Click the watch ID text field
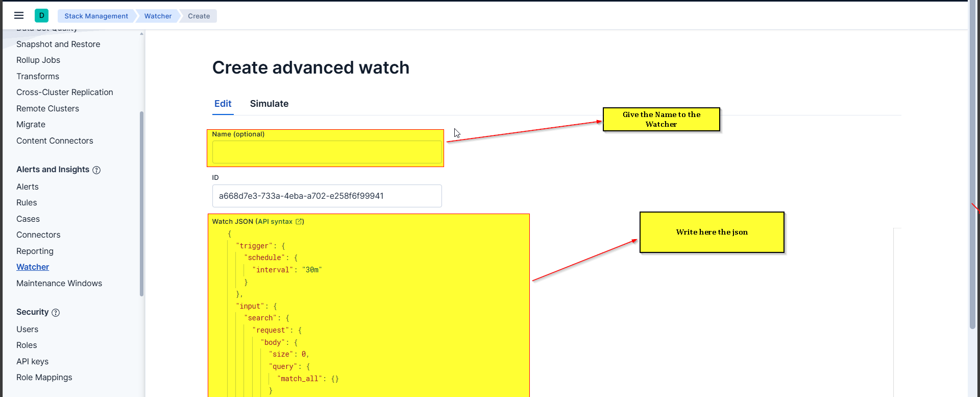Viewport: 980px width, 397px height. click(327, 196)
